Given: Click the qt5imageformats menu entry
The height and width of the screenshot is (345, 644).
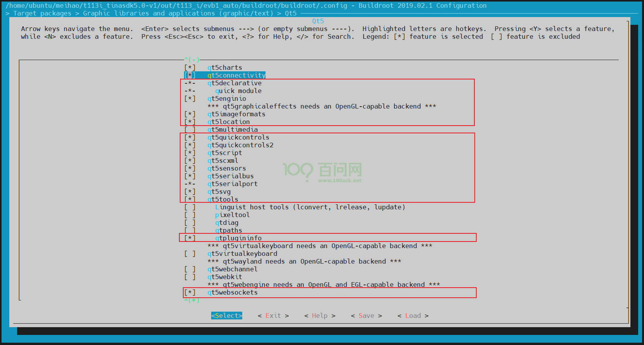Looking at the screenshot, I should point(236,114).
